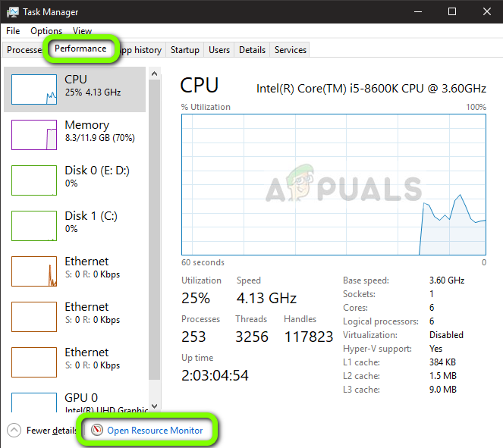
Task: Click the 3256 threads count
Action: pos(252,337)
